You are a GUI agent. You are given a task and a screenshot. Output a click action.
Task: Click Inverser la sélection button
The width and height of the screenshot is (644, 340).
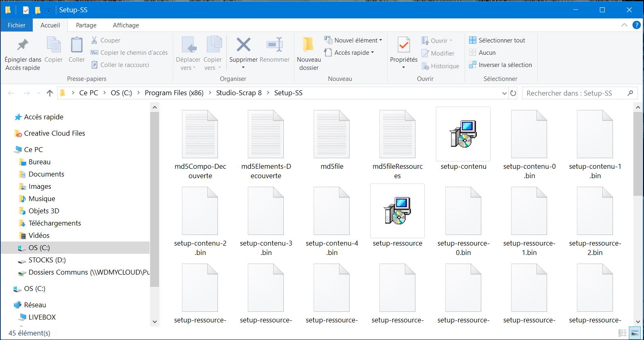pyautogui.click(x=500, y=65)
